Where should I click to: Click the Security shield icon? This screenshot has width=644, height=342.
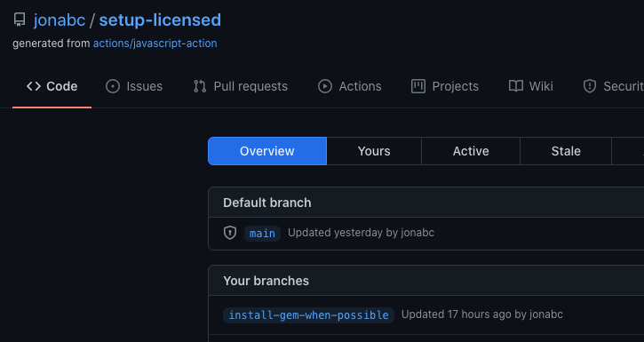point(590,86)
